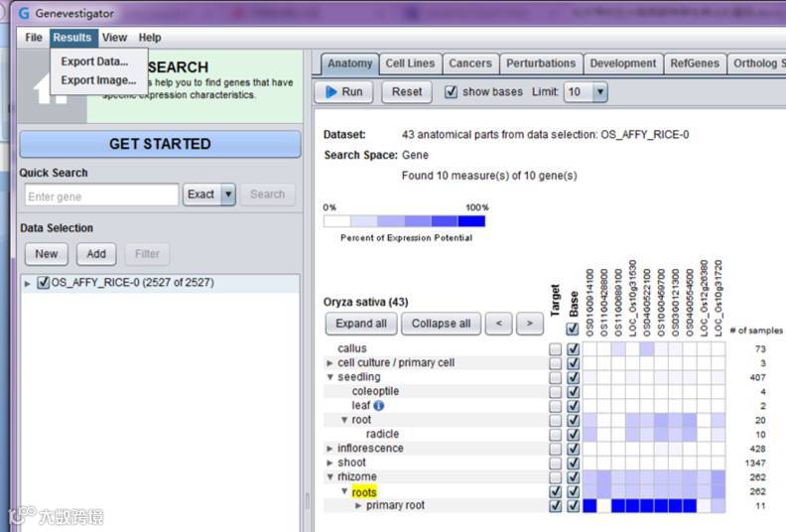Click the 0% white legend swatch
Image resolution: width=786 pixels, height=532 pixels.
pyautogui.click(x=336, y=221)
